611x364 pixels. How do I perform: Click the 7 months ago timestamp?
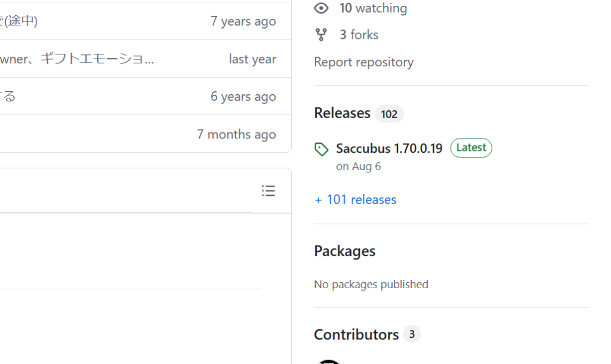pyautogui.click(x=236, y=134)
